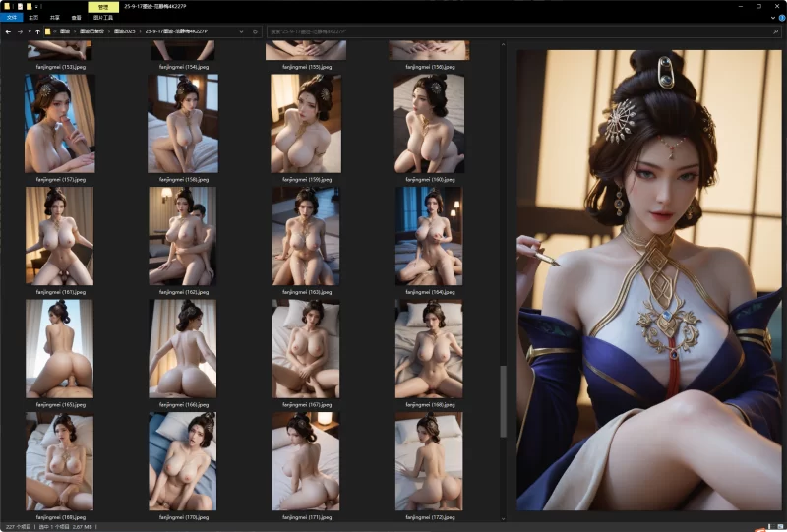This screenshot has width=787, height=532.
Task: Expand the address bar history dropdown
Action: click(x=243, y=30)
